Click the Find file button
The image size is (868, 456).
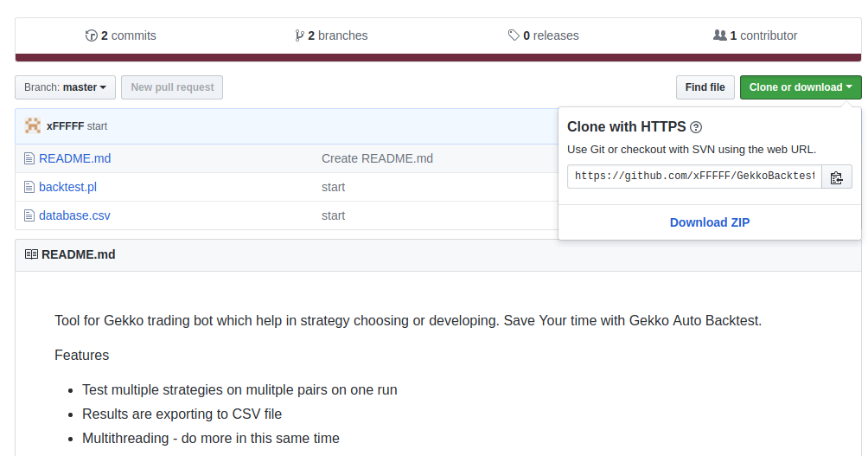coord(705,87)
